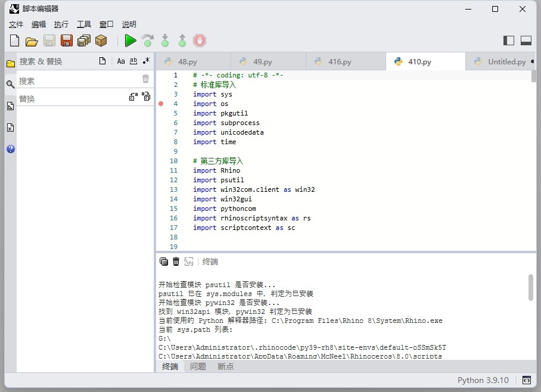This screenshot has height=392, width=541.
Task: Select the search magnifier sidebar icon
Action: (10, 84)
